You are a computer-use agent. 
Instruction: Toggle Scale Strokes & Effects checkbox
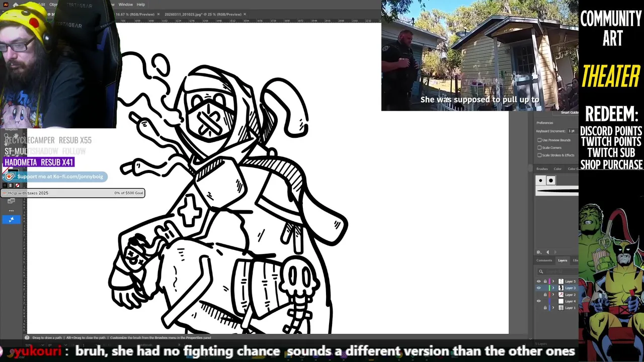point(539,155)
